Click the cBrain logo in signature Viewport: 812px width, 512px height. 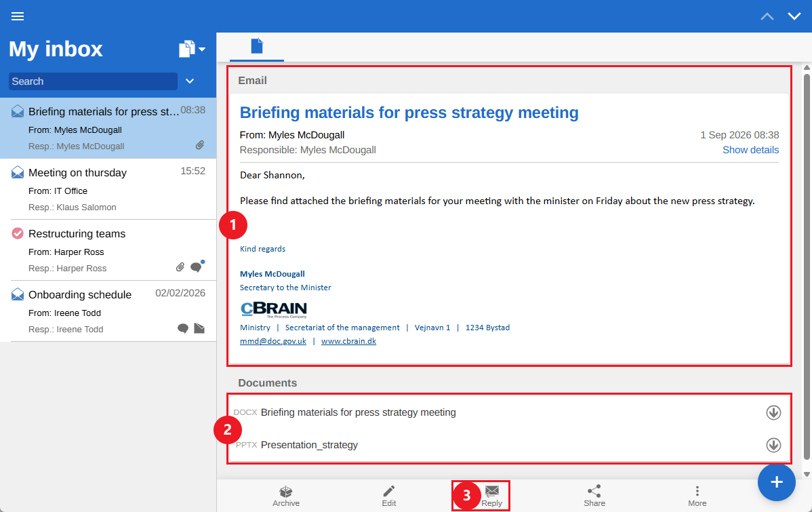click(x=274, y=309)
